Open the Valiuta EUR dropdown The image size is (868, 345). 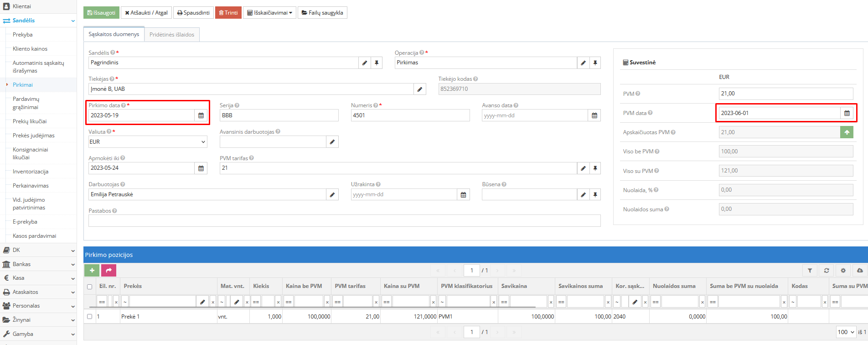pyautogui.click(x=148, y=142)
